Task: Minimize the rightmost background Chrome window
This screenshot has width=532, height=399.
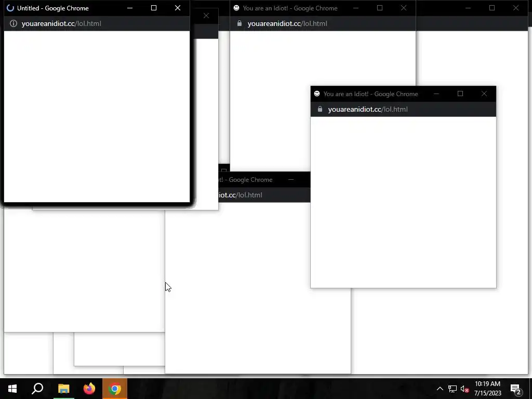Action: pos(468,8)
